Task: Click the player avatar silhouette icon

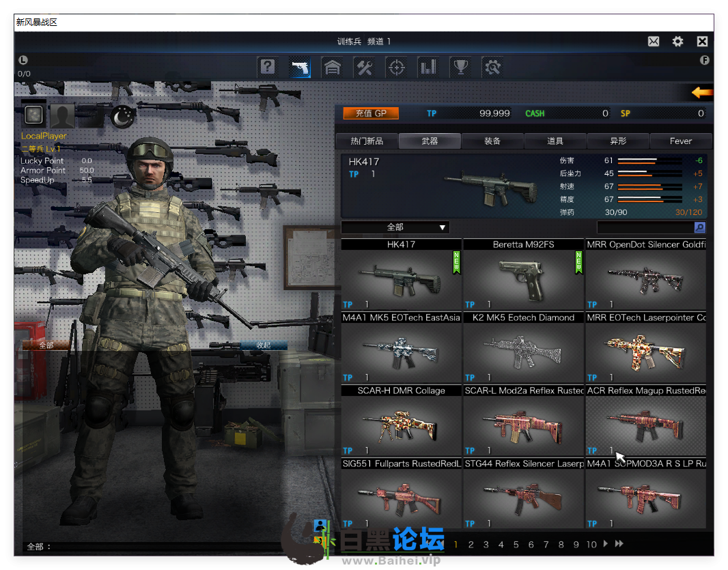Action: [62, 115]
